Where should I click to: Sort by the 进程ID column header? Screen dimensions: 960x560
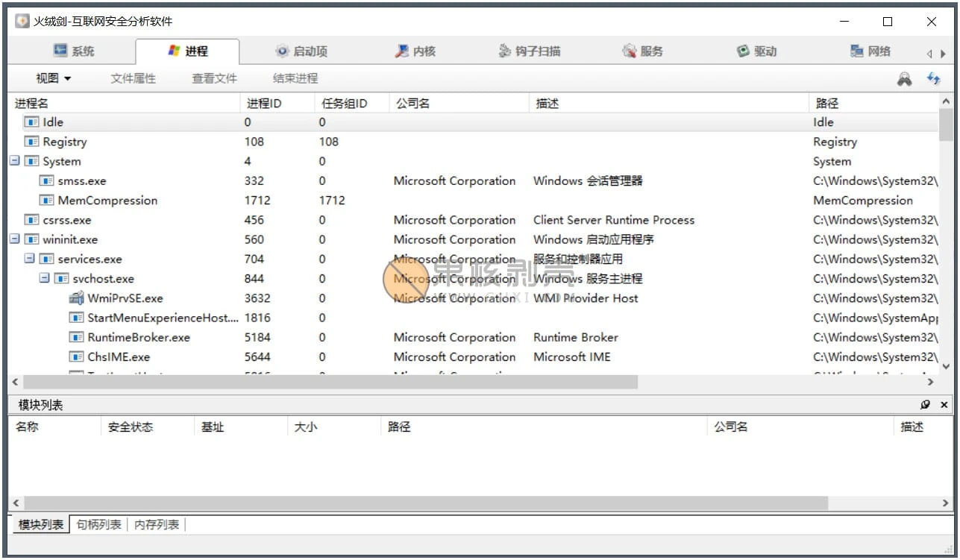tap(277, 104)
